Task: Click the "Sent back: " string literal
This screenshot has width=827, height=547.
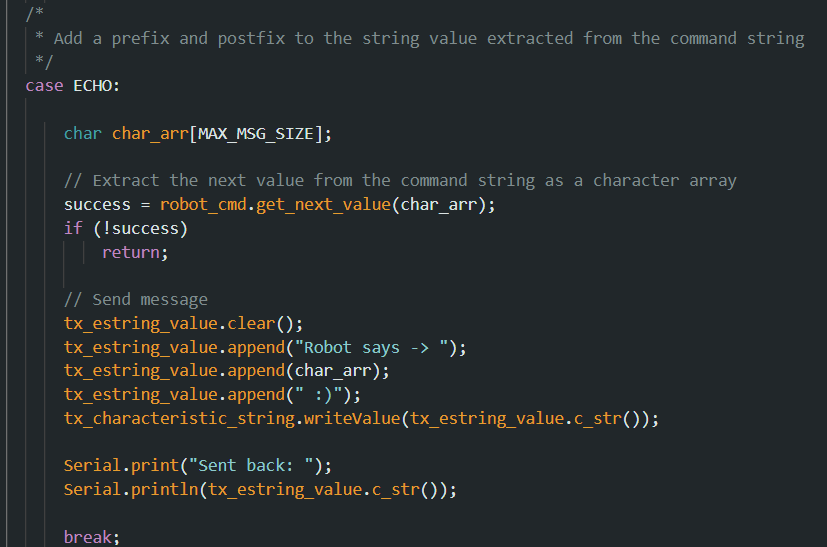Action: point(252,466)
